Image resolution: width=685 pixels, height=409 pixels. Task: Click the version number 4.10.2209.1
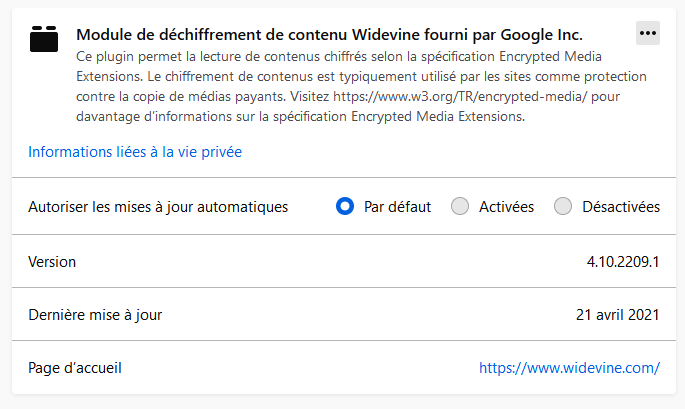click(623, 262)
